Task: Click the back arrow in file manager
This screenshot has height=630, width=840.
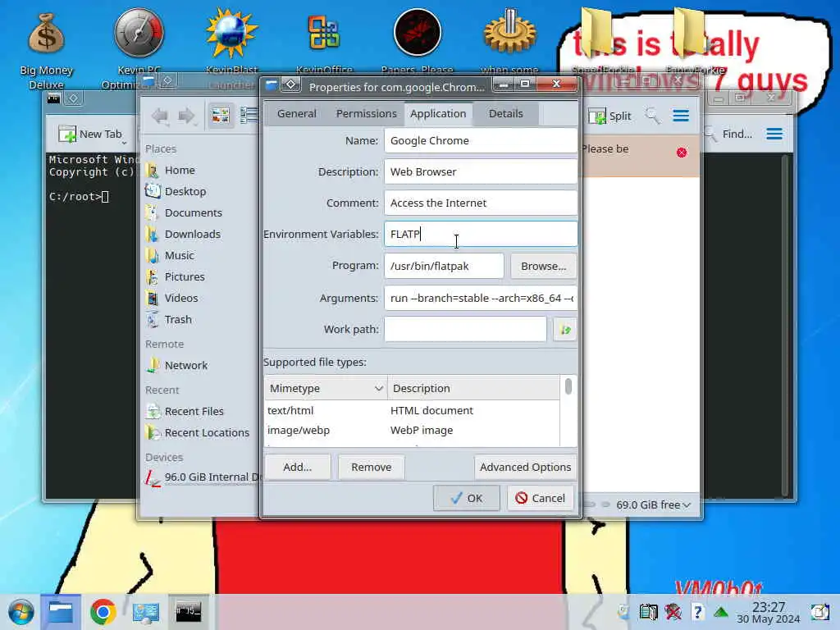Action: (160, 116)
